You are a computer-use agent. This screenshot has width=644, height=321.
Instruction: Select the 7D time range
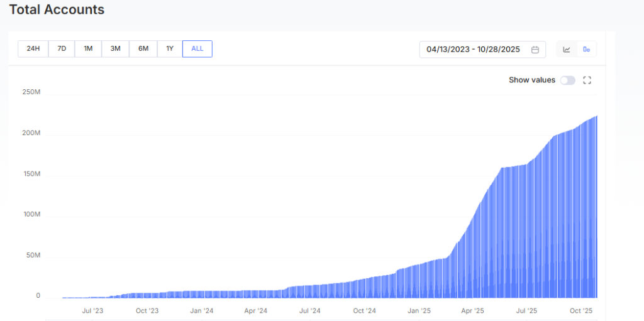pos(62,49)
